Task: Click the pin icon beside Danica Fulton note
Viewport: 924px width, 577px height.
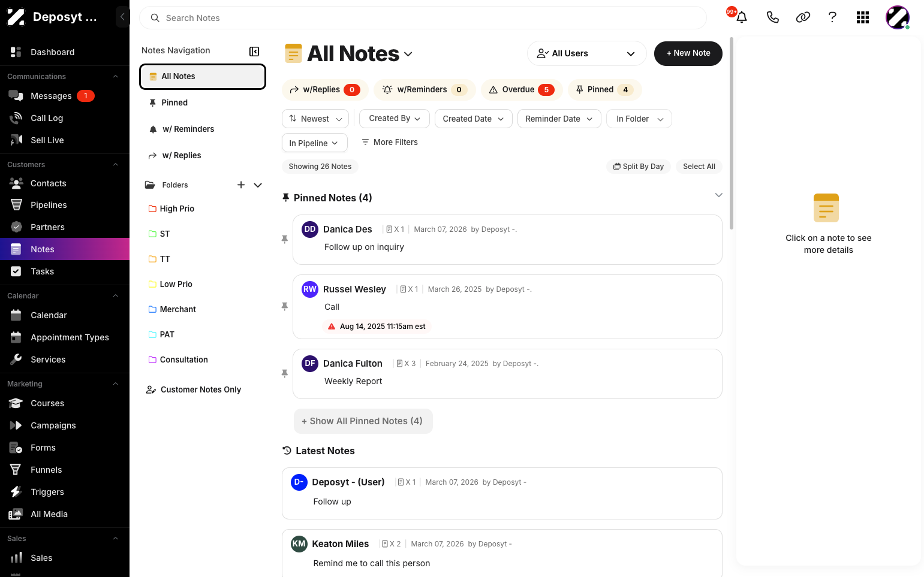Action: pyautogui.click(x=285, y=373)
